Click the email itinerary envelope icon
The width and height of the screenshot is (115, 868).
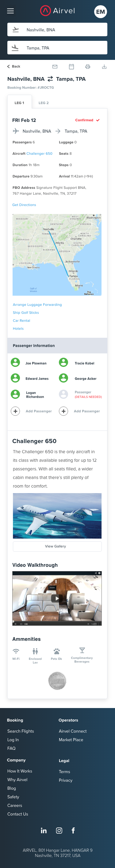click(55, 67)
